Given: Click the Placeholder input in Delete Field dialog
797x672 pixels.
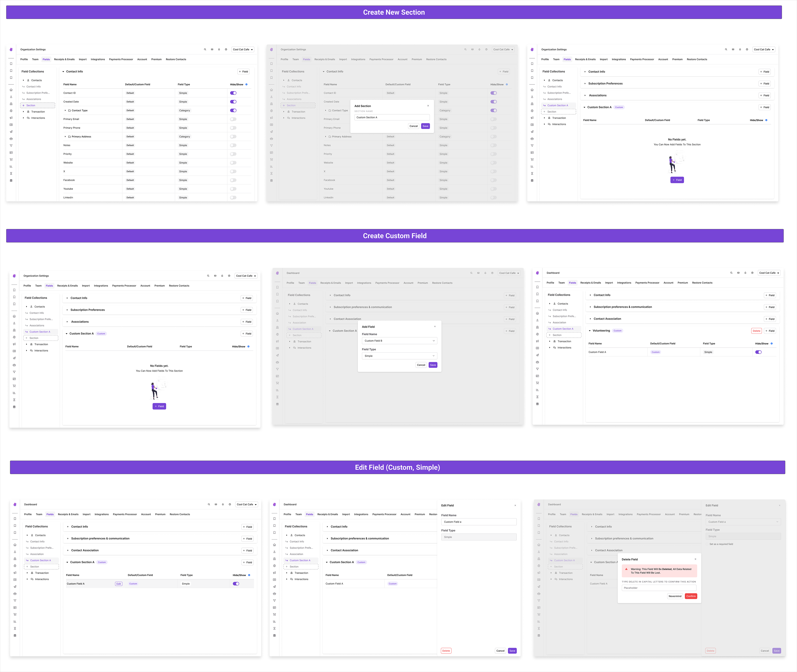Looking at the screenshot, I should click(x=659, y=588).
